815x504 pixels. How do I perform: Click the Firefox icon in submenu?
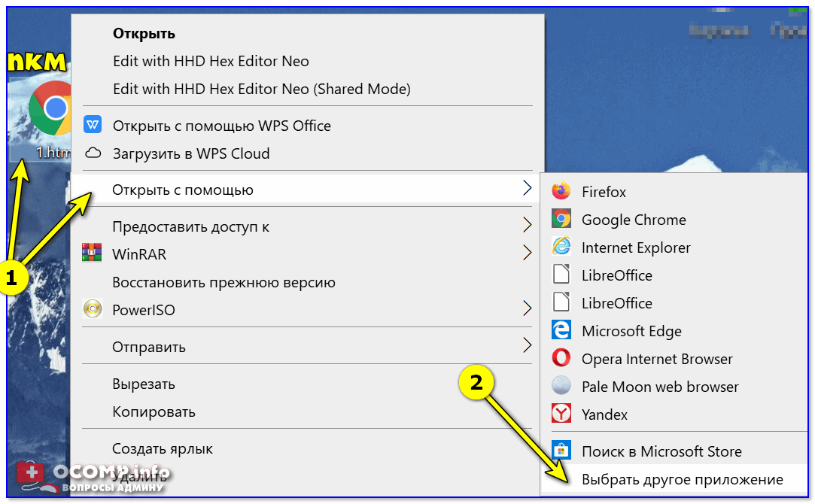click(561, 192)
